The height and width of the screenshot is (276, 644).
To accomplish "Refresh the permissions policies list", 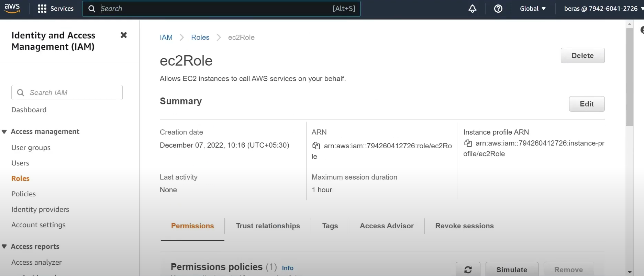I will [x=468, y=269].
